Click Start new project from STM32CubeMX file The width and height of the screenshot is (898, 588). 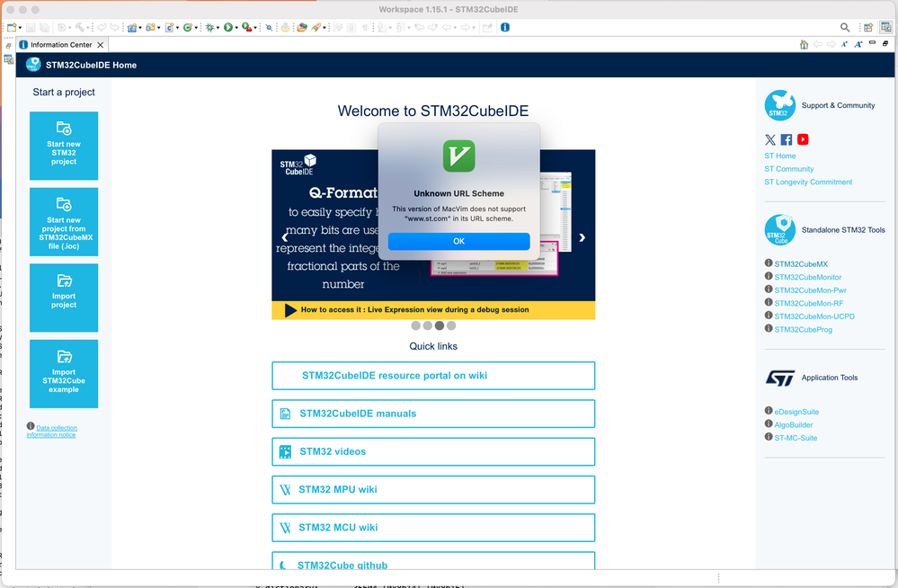pos(64,222)
